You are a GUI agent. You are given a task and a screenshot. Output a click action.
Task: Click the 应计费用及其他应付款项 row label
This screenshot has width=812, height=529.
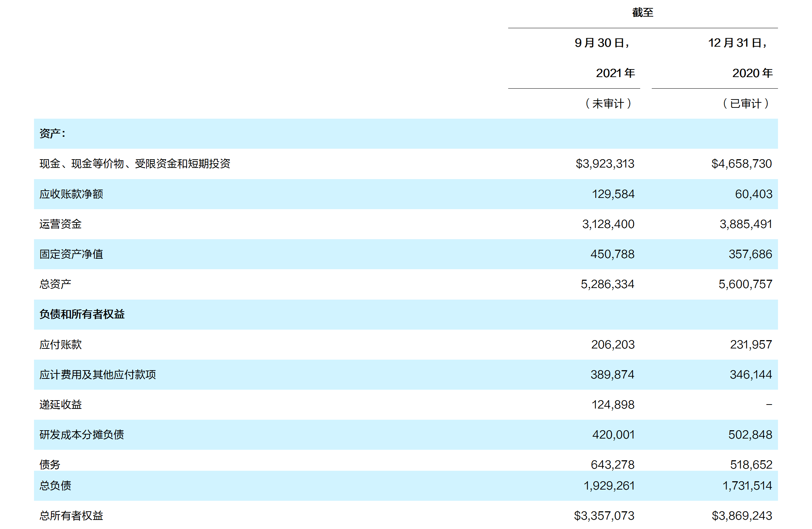tap(98, 374)
